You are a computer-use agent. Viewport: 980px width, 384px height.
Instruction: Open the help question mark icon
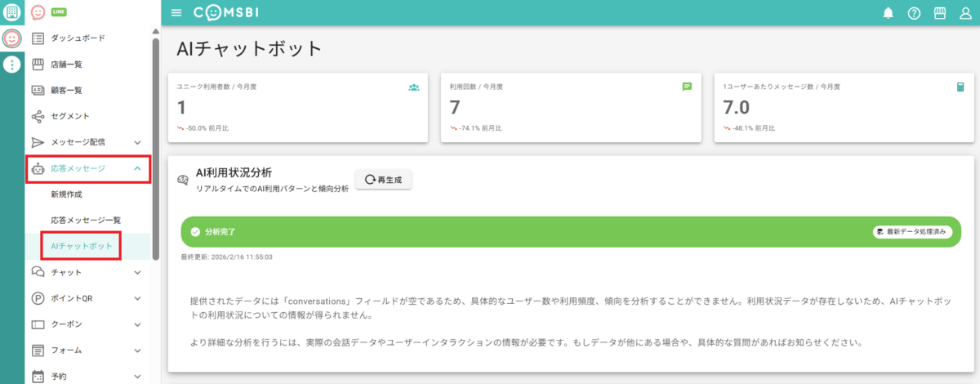(914, 13)
